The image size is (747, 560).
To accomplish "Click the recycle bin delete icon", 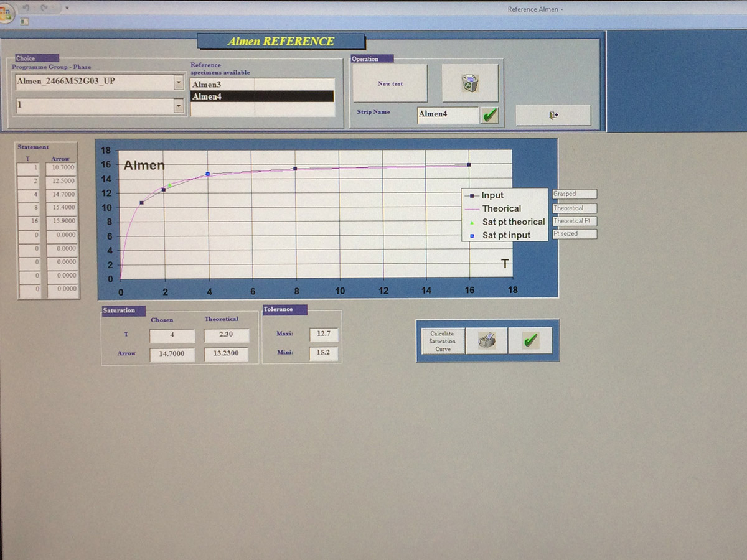I will click(470, 83).
